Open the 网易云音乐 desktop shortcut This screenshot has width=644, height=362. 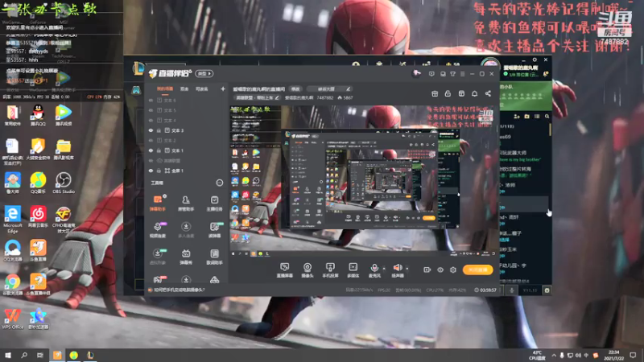tap(38, 216)
